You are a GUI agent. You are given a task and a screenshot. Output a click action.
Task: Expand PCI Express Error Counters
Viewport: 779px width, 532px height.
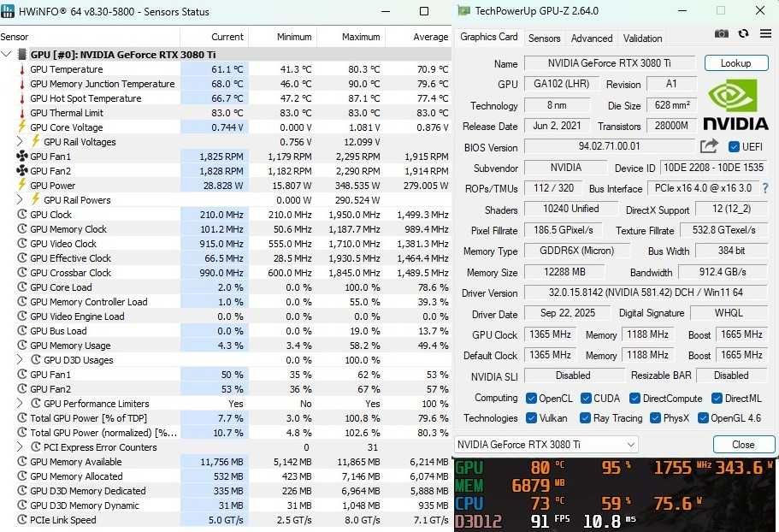click(x=20, y=447)
